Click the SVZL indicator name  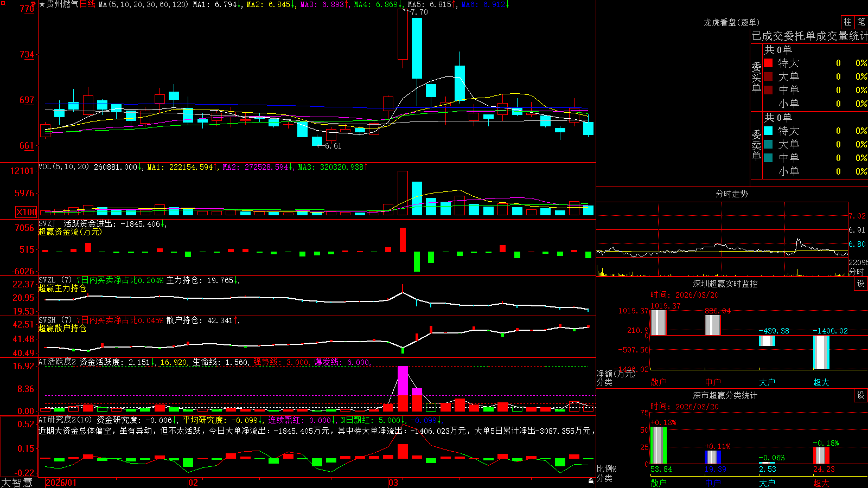[x=47, y=280]
